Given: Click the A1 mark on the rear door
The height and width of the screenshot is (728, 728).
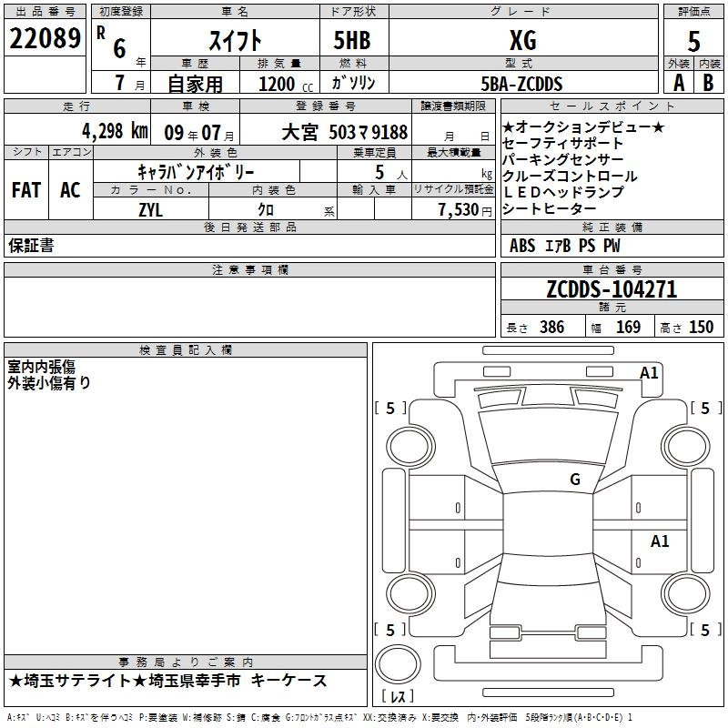Looking at the screenshot, I should (659, 541).
